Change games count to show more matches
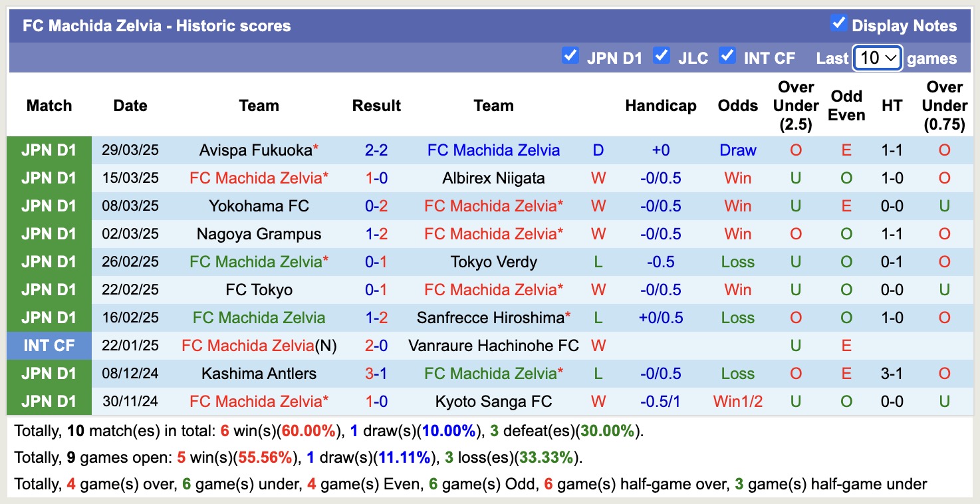 pyautogui.click(x=877, y=59)
